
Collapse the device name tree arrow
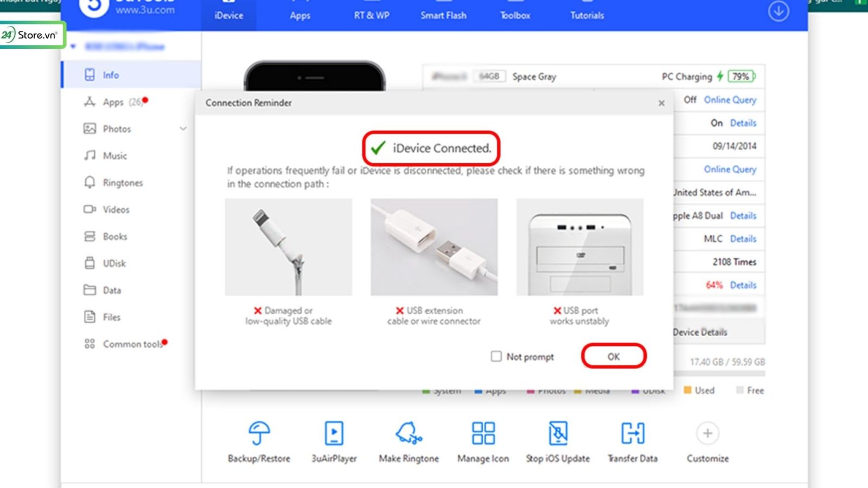(73, 46)
